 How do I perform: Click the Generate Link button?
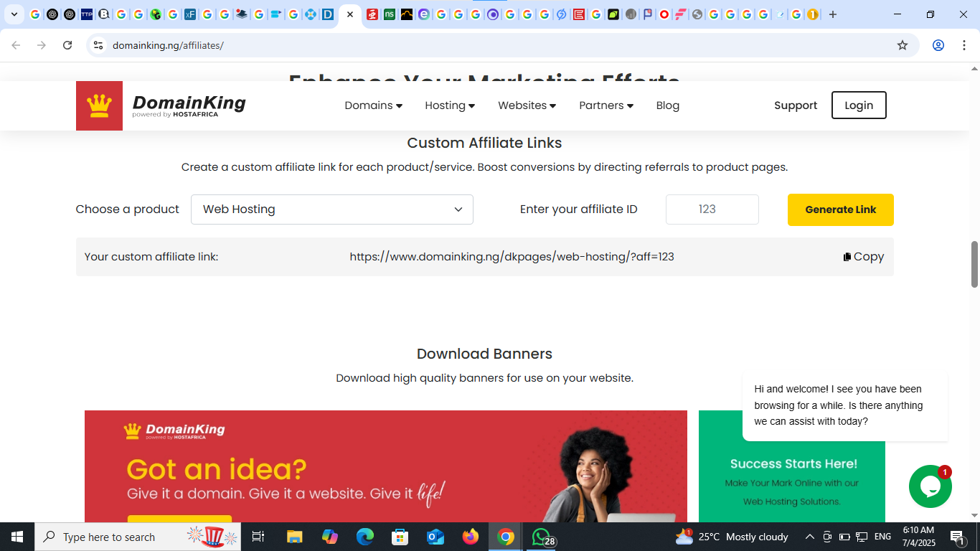[841, 209]
